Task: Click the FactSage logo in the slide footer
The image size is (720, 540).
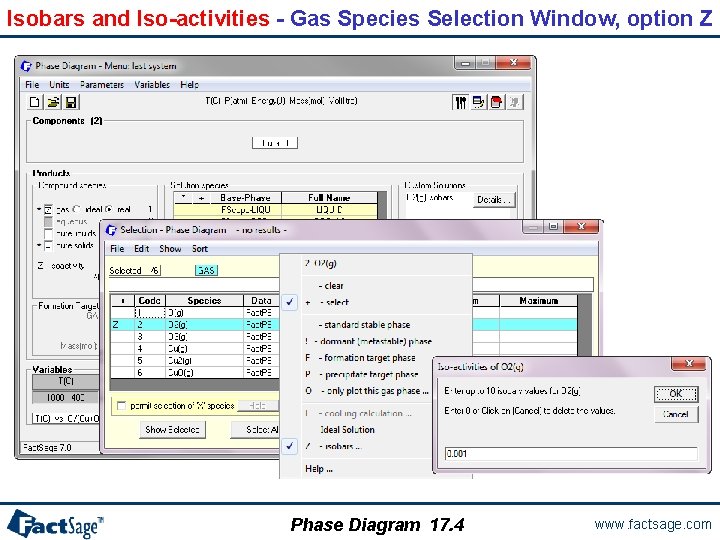Action: 55,523
